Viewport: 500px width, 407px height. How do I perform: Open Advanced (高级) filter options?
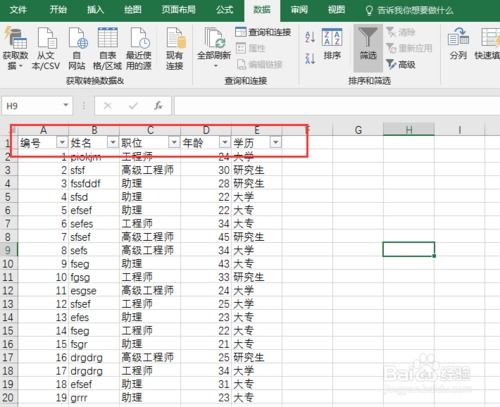pos(401,64)
